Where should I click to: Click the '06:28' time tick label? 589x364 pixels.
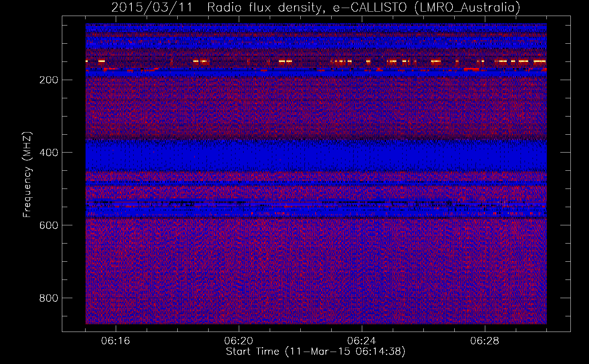point(485,341)
